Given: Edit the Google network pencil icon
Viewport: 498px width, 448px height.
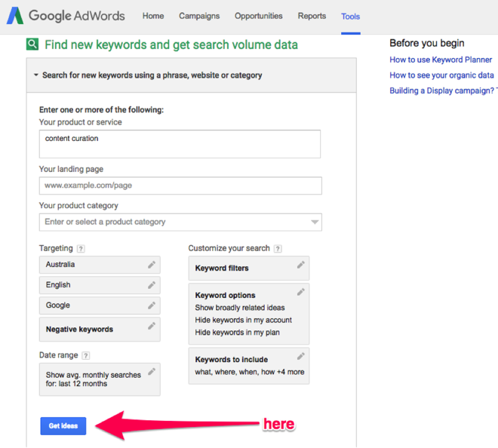Looking at the screenshot, I should 152,305.
